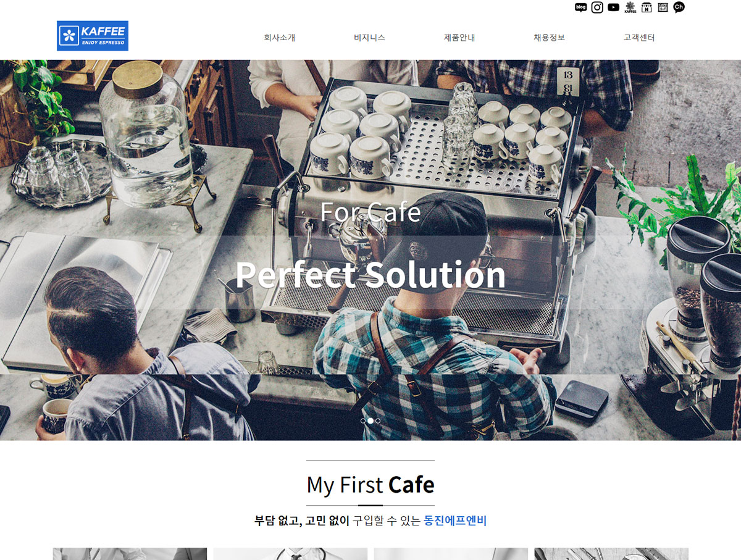Viewport: 741px width, 560px height.
Task: Open the 회사소개 menu
Action: click(x=279, y=38)
